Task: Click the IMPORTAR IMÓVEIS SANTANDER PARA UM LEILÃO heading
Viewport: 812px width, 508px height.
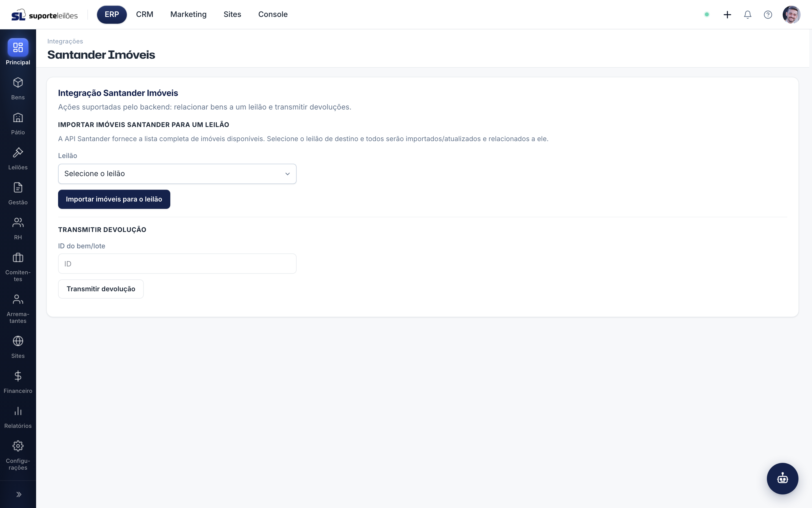Action: pos(144,125)
